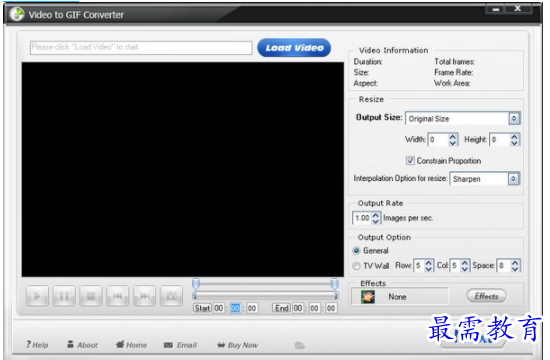The height and width of the screenshot is (360, 550).
Task: Click the Effects button
Action: pyautogui.click(x=487, y=296)
